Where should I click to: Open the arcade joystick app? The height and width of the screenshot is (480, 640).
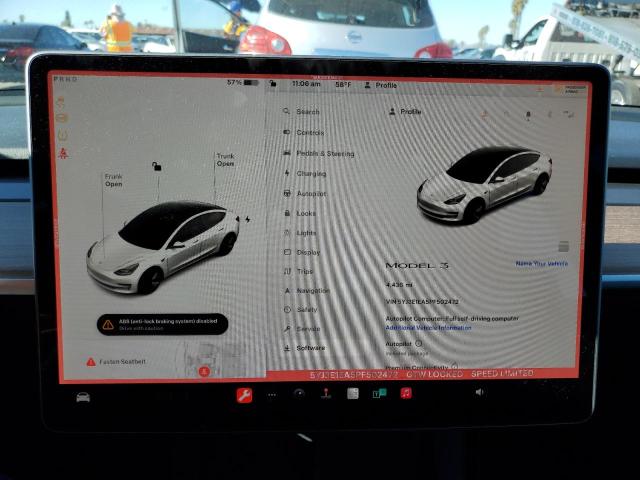click(326, 393)
